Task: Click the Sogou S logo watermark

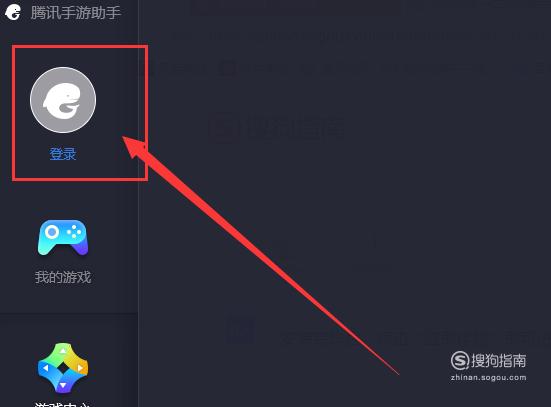Action: click(x=460, y=360)
